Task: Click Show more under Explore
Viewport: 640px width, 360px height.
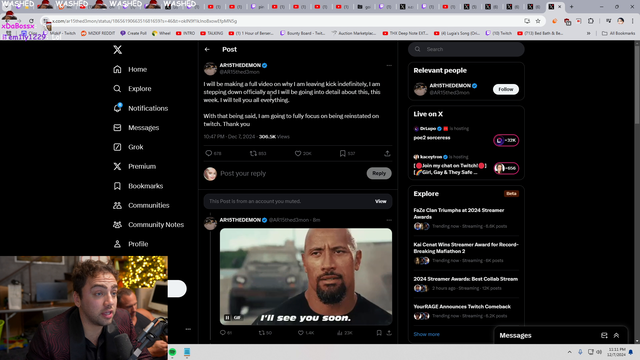Action: click(x=426, y=334)
